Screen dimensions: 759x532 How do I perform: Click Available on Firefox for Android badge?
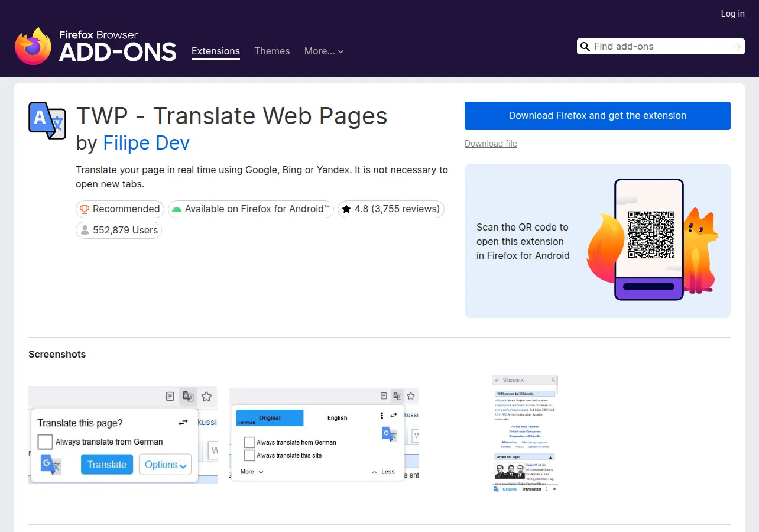click(x=251, y=209)
